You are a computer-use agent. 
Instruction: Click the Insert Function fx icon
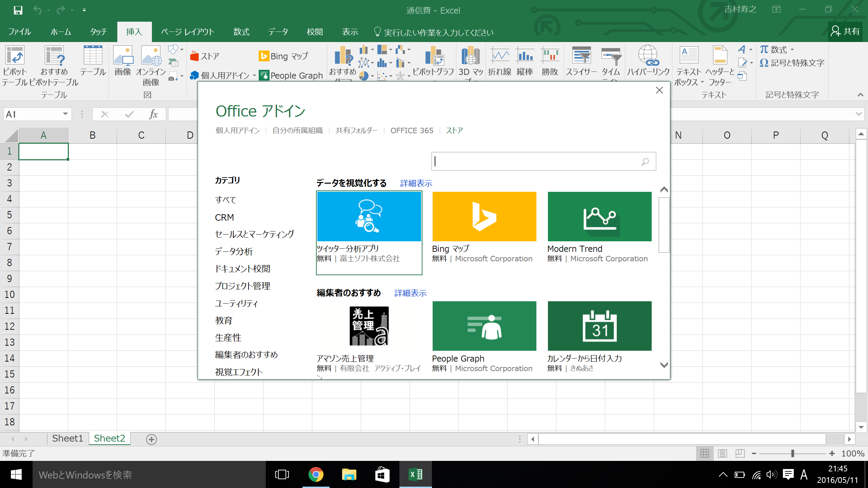(154, 115)
